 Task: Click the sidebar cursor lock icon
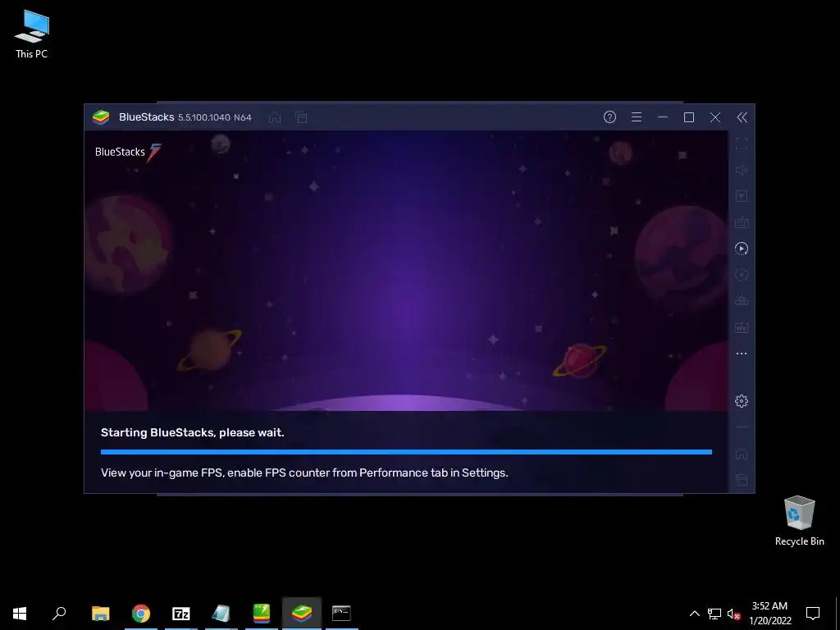(x=742, y=196)
